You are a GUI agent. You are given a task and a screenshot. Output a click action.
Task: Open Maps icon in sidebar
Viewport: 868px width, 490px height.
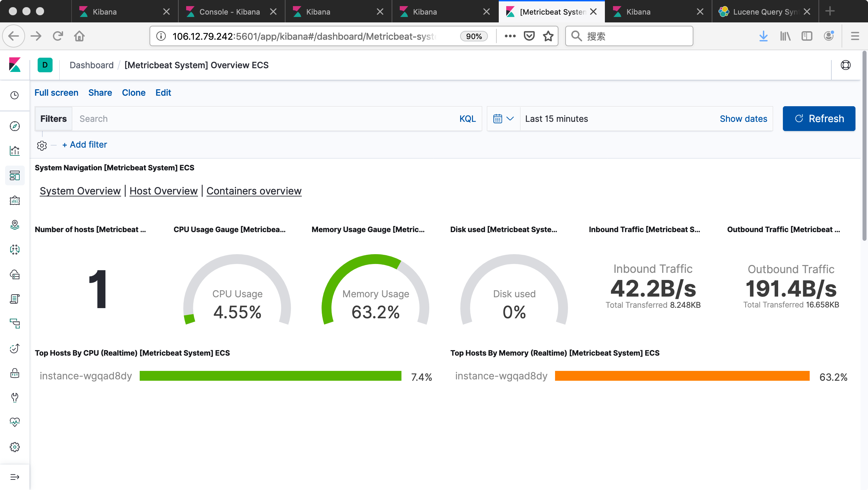click(x=15, y=225)
